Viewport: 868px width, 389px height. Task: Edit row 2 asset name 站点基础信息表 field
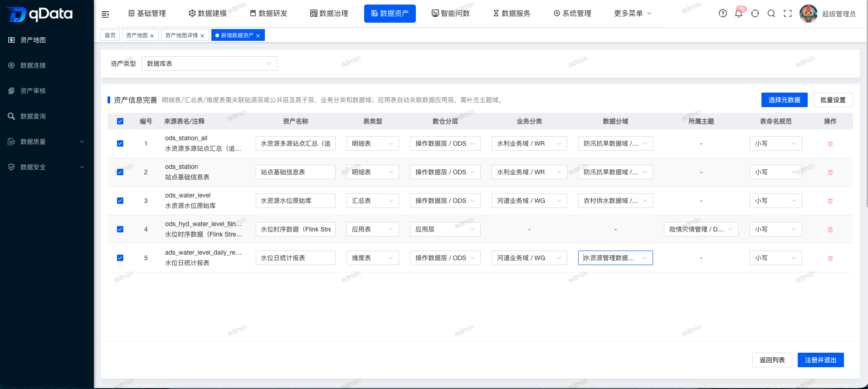click(x=296, y=172)
